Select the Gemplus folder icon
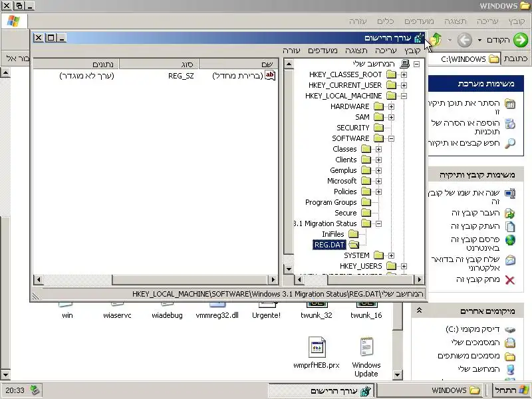 tap(366, 170)
